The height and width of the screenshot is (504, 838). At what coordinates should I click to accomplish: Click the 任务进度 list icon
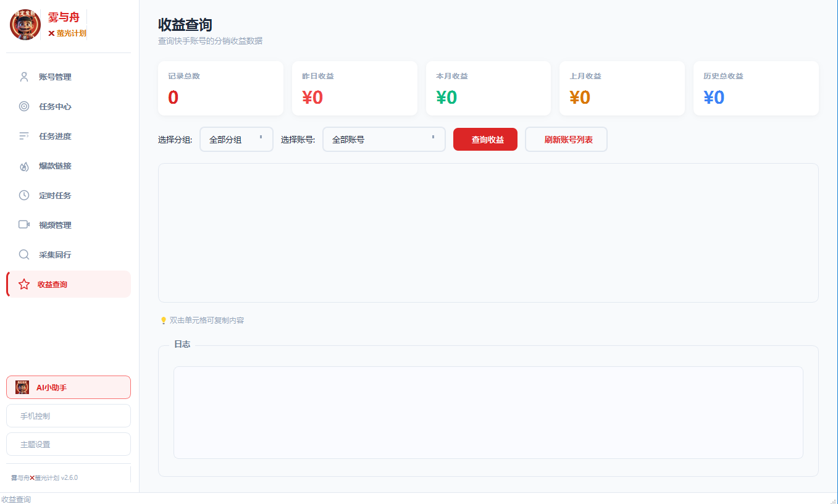click(23, 136)
